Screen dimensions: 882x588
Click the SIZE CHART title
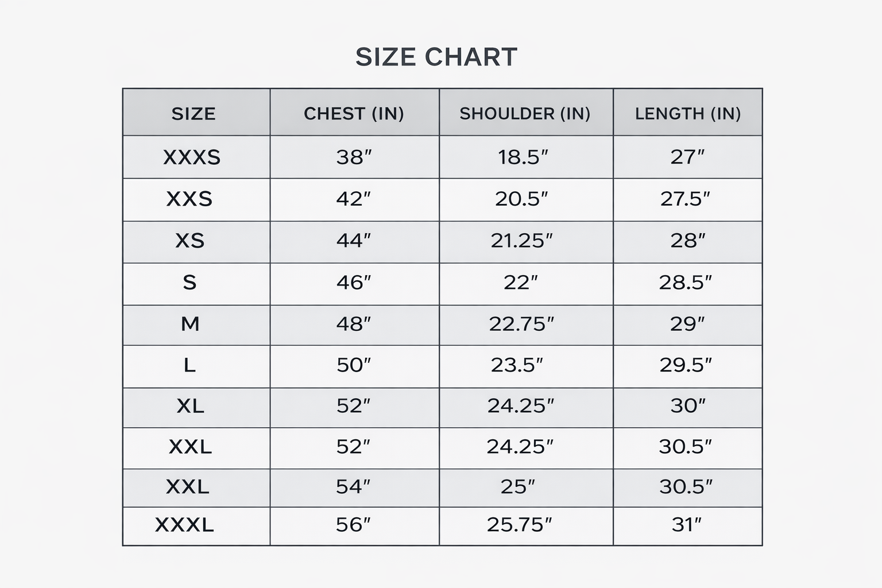click(436, 57)
